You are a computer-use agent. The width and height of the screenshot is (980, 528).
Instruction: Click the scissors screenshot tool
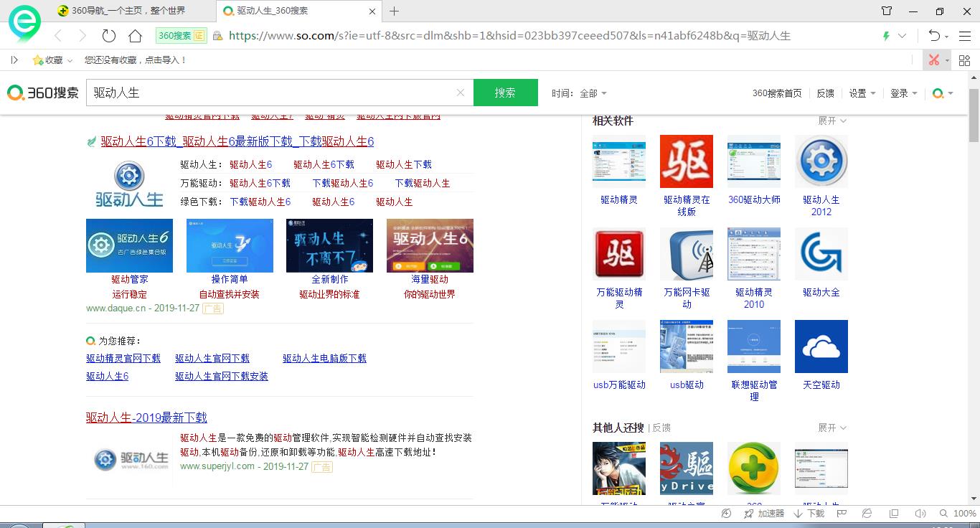click(933, 60)
